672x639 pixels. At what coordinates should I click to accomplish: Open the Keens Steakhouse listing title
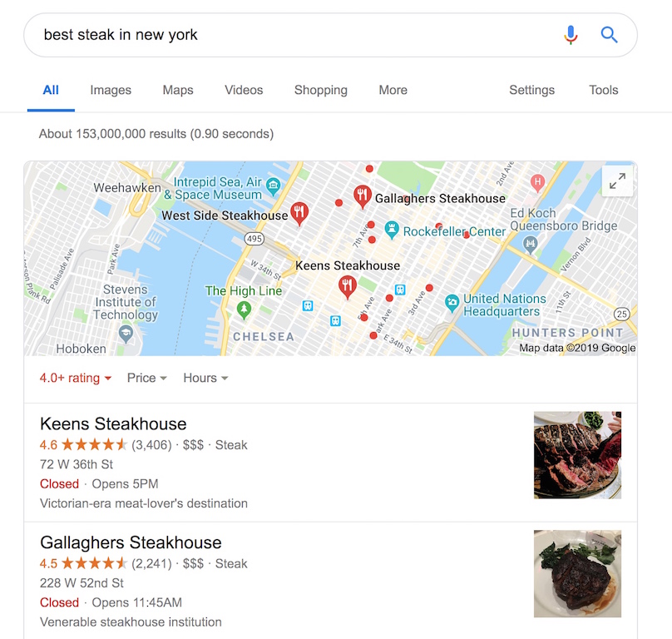pos(113,424)
